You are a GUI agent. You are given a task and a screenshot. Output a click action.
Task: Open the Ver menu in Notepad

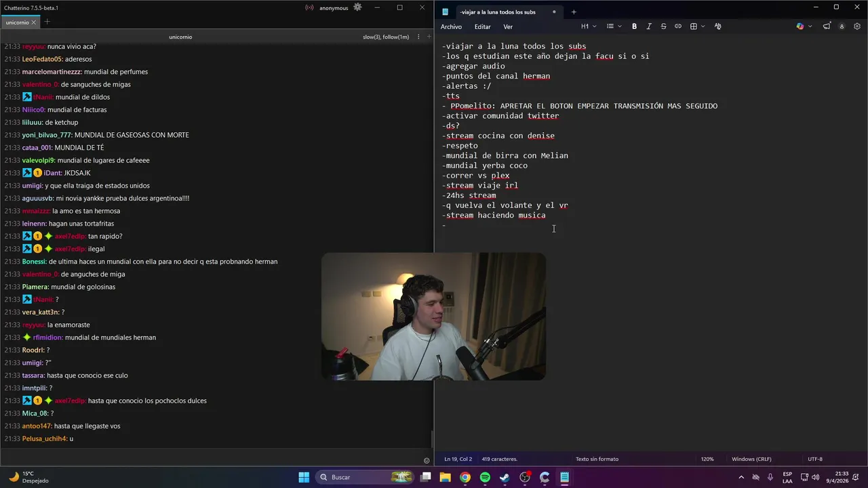(x=508, y=27)
